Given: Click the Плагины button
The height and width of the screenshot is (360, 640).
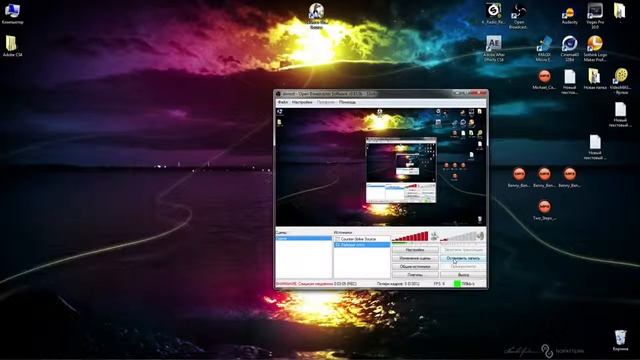Looking at the screenshot, I should tap(415, 275).
